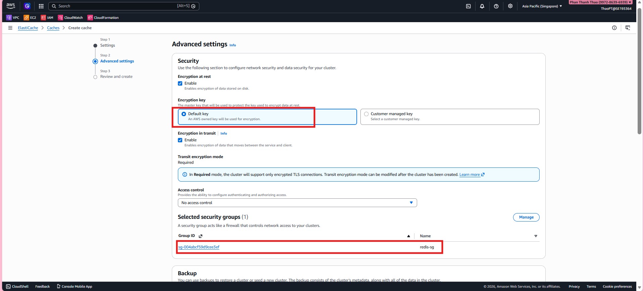Open the Phan Thanh Thao account menu
This screenshot has width=644, height=291.
coord(600,2)
